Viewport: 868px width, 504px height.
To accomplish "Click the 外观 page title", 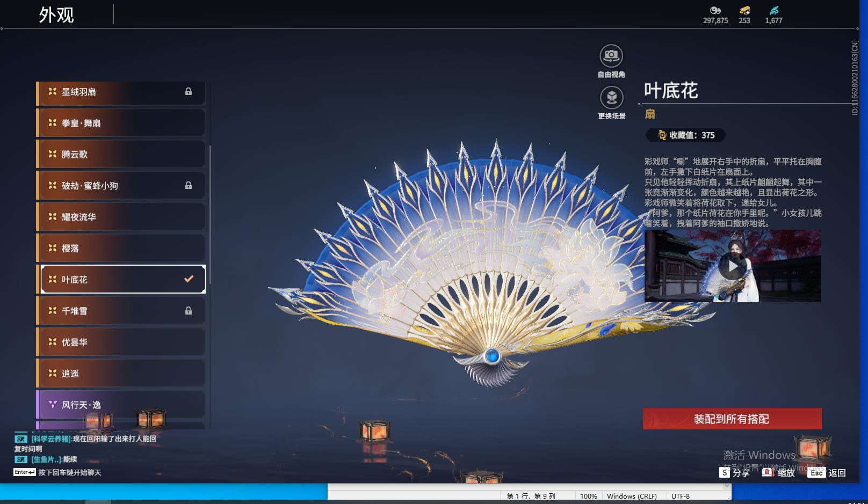I will click(x=56, y=14).
